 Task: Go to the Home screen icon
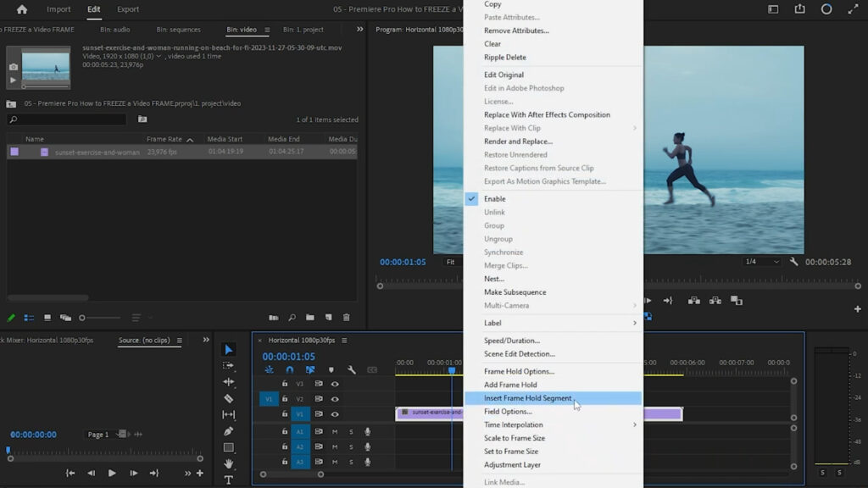21,9
